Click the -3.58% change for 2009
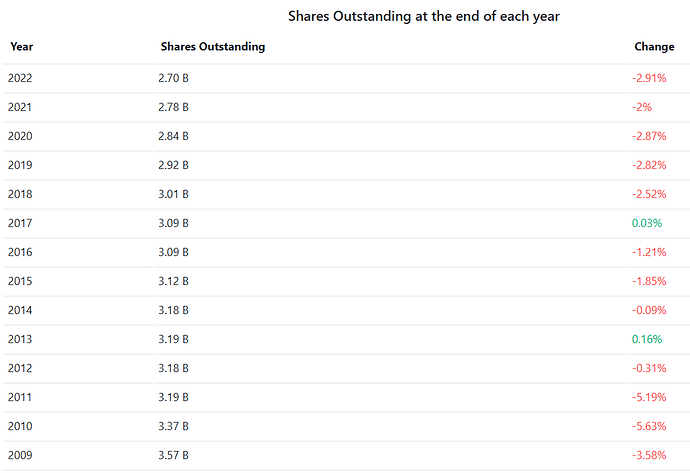This screenshot has height=473, width=690. (648, 455)
